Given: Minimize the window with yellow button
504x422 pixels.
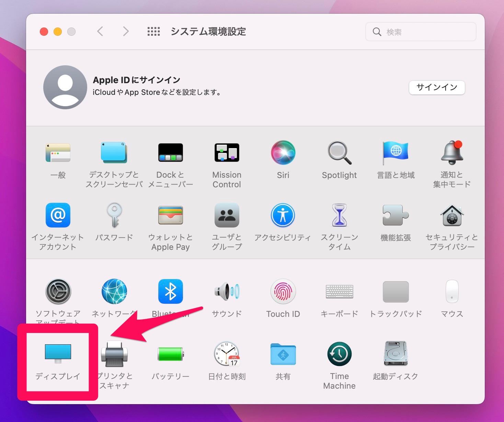Looking at the screenshot, I should pos(58,32).
